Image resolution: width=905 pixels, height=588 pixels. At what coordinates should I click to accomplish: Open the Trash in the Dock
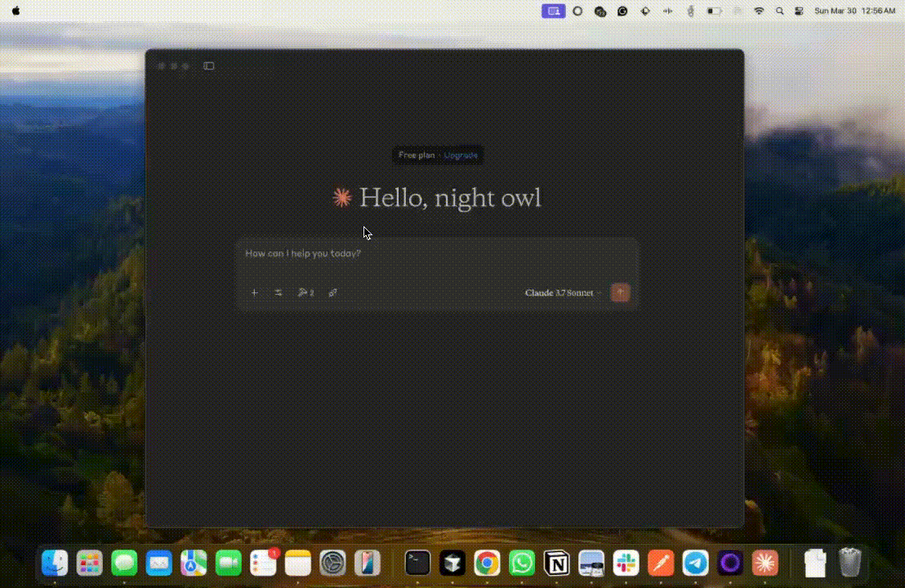[849, 563]
